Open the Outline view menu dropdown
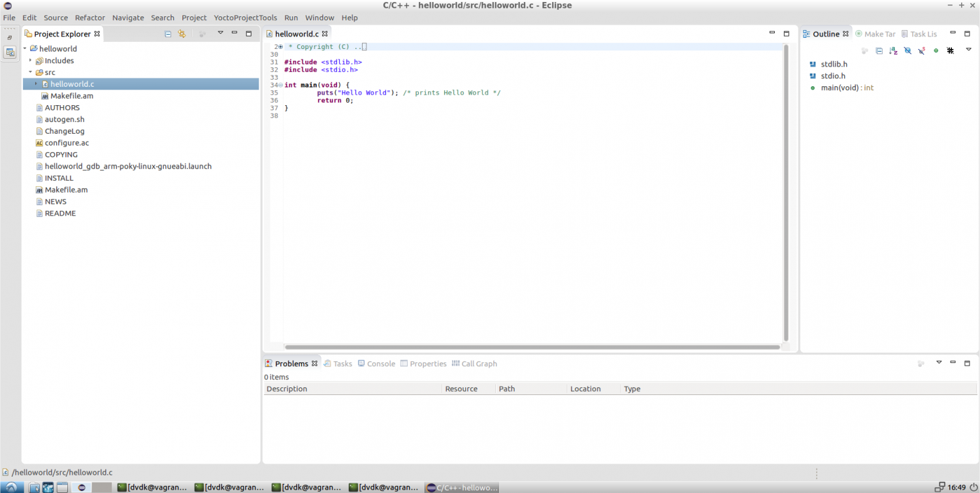The width and height of the screenshot is (980, 493). pyautogui.click(x=969, y=50)
